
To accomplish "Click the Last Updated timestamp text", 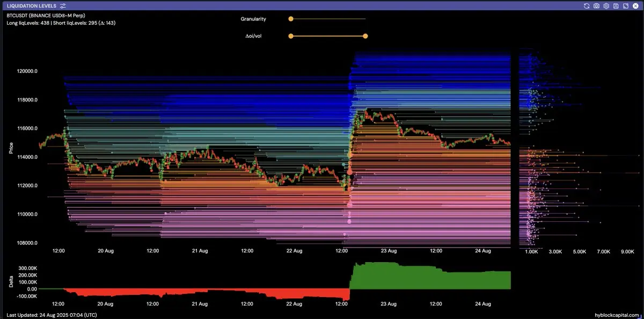I will (52, 315).
